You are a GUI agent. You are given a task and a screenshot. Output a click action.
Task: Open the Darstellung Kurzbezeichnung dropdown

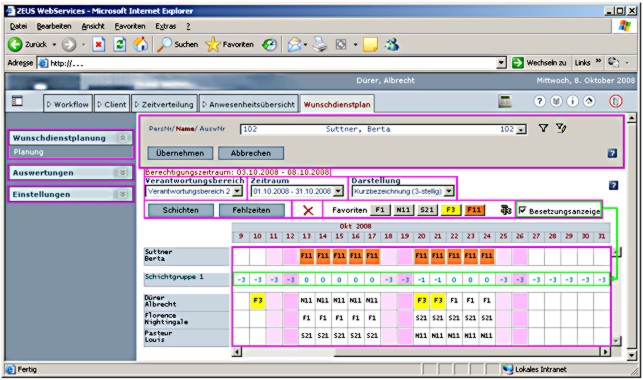tap(449, 191)
